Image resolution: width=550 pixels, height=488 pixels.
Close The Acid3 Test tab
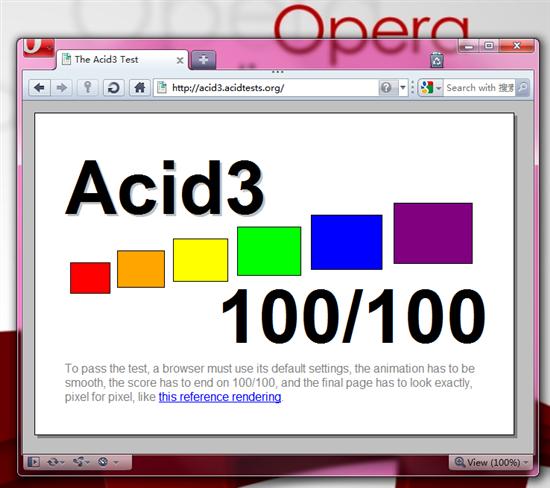(180, 60)
